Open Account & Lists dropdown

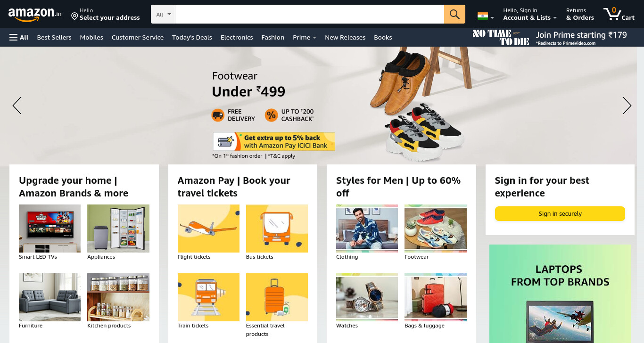click(530, 14)
